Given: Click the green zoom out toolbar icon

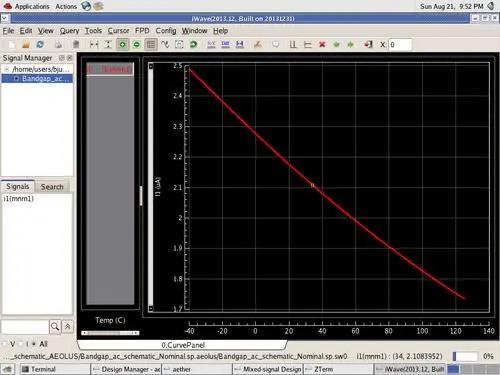Looking at the screenshot, I should (136, 44).
